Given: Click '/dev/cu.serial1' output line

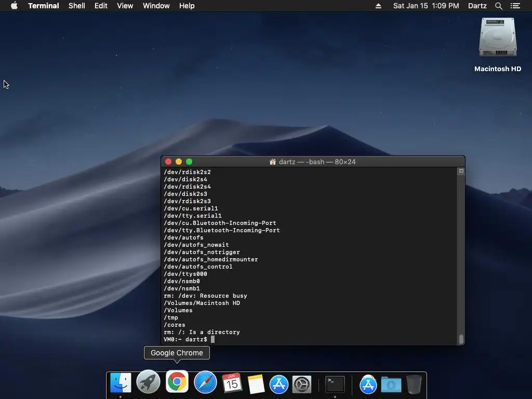Looking at the screenshot, I should (191, 208).
